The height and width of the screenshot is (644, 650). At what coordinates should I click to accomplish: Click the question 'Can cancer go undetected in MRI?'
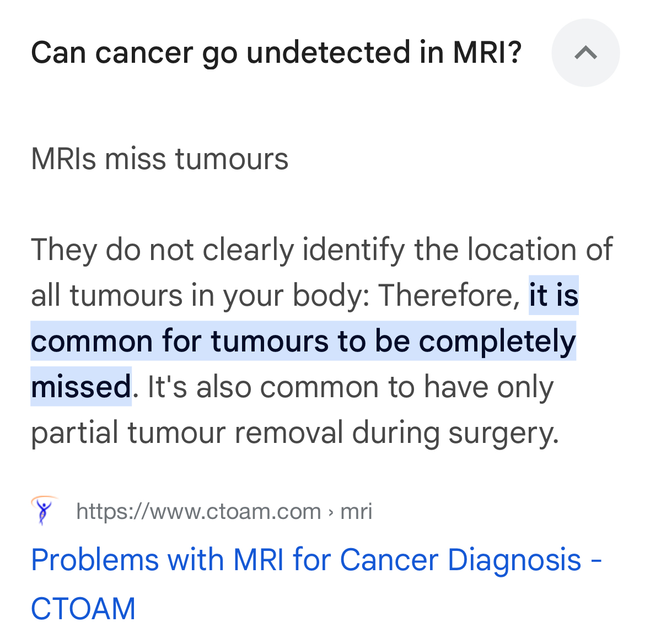276,52
